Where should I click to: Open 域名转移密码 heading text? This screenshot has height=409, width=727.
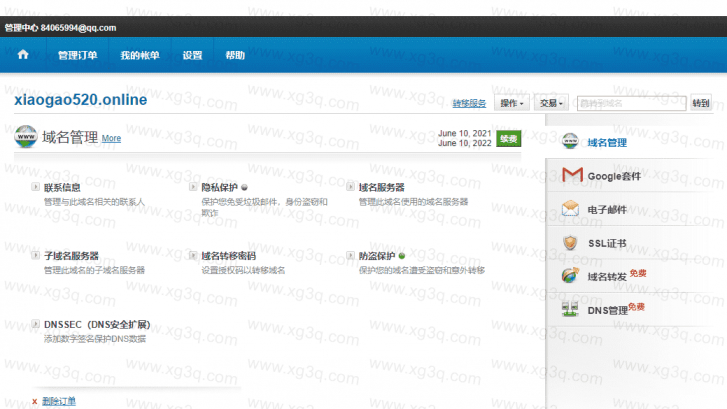229,256
